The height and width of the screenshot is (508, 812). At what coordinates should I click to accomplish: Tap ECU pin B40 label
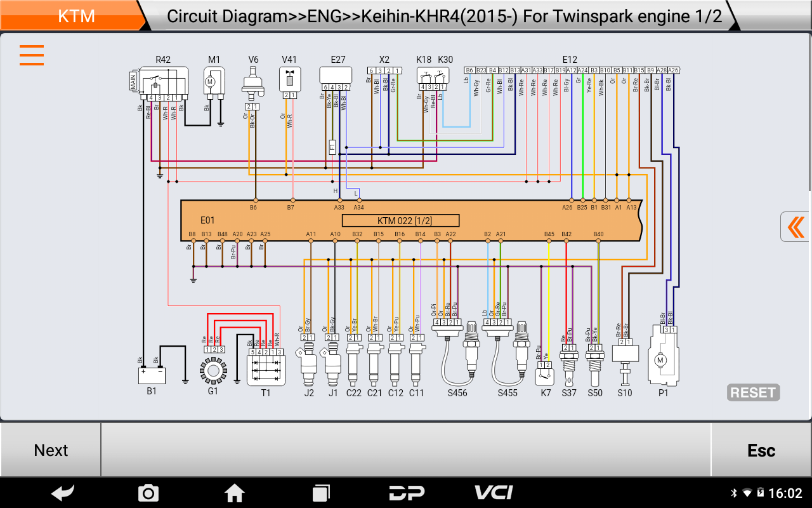598,234
